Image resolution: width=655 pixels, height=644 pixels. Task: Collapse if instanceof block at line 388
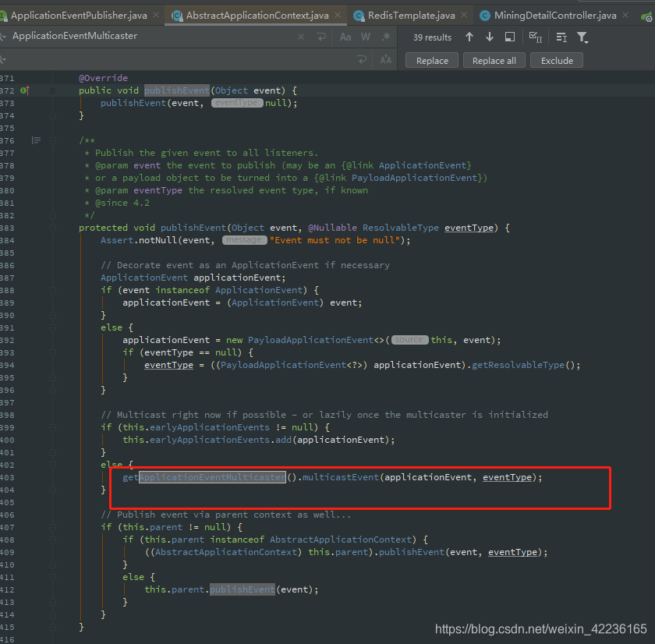pyautogui.click(x=52, y=290)
